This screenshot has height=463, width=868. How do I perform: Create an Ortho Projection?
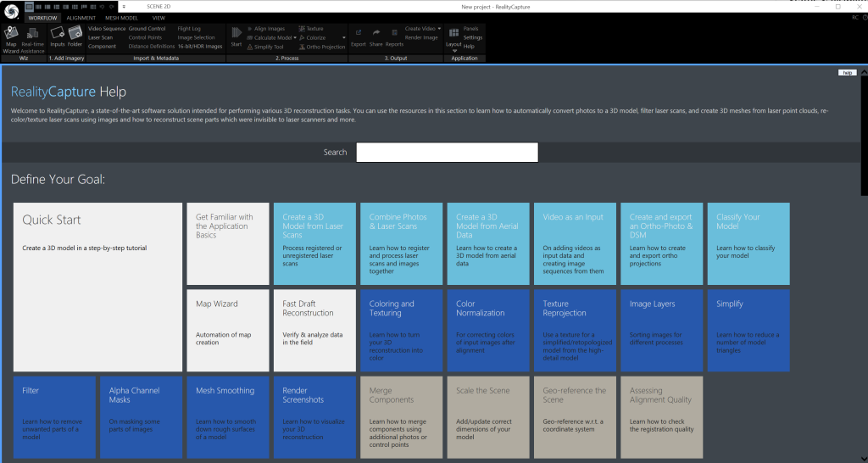point(321,47)
